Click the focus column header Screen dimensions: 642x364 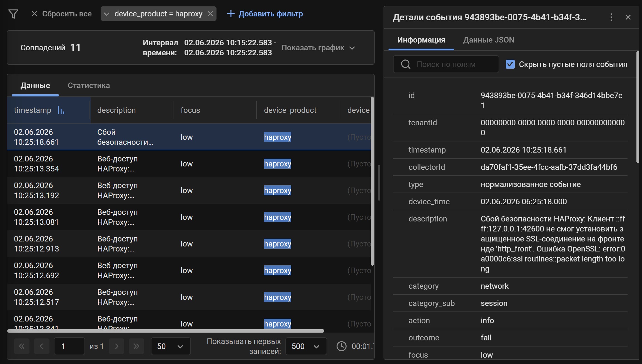(190, 110)
